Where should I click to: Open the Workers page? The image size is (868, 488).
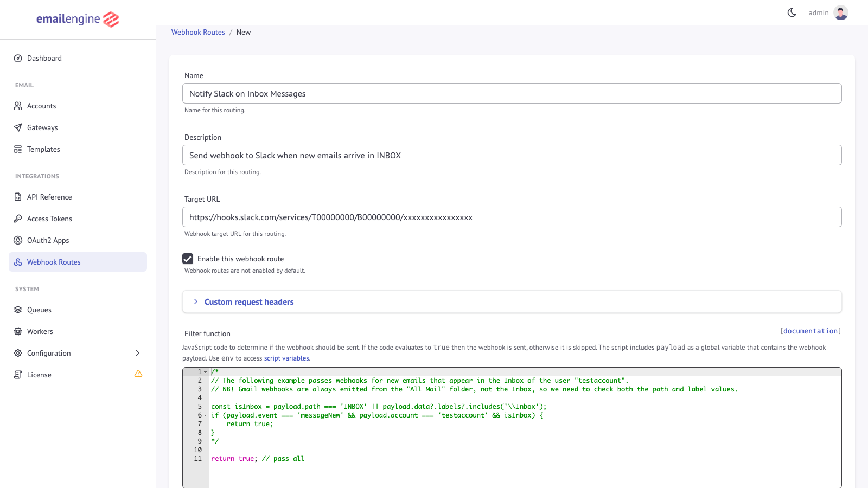pos(78,331)
